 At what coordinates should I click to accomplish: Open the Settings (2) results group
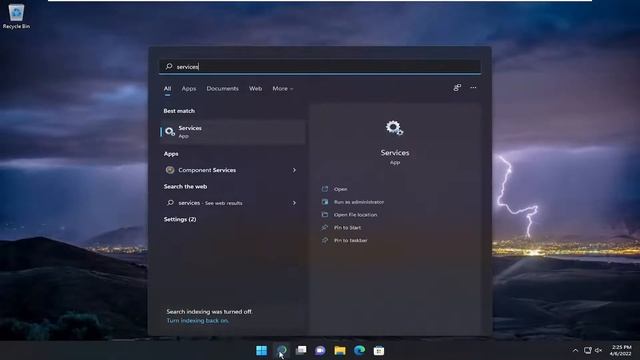tap(180, 220)
